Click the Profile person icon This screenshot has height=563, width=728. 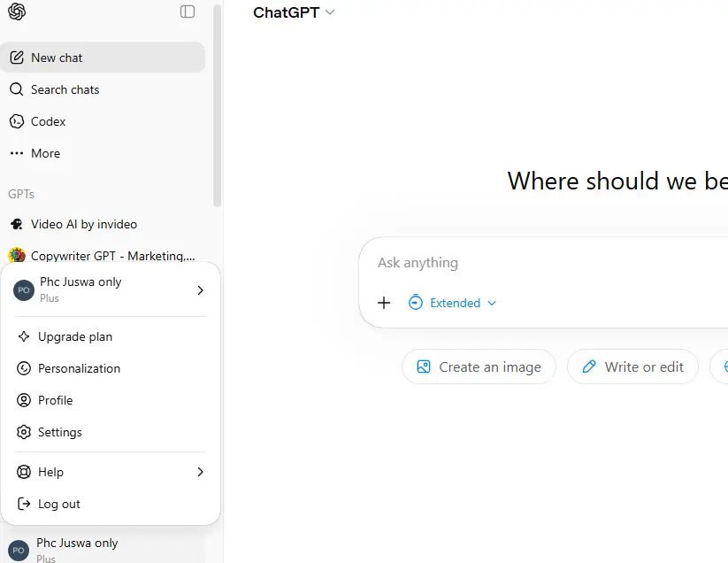click(24, 400)
